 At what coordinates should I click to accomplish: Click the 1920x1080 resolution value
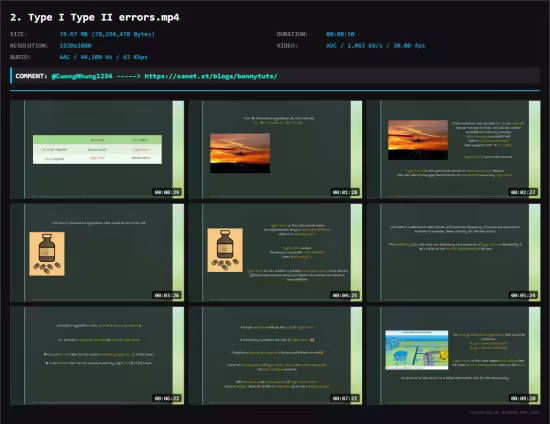point(75,46)
